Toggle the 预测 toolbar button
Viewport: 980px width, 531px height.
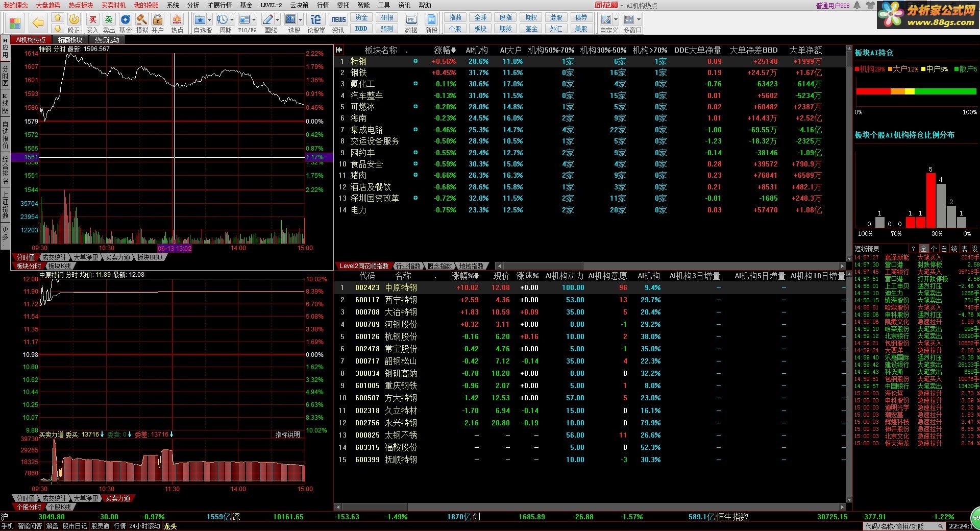coord(387,29)
